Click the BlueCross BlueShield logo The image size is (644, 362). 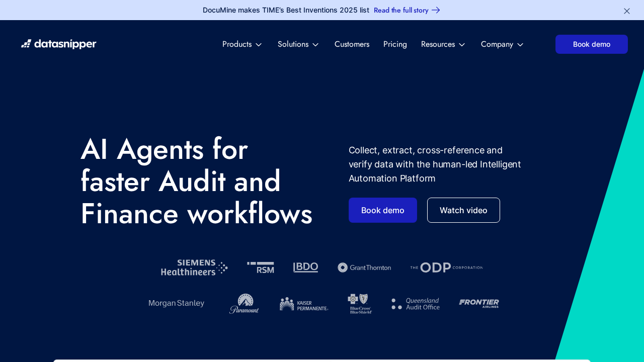tap(359, 303)
